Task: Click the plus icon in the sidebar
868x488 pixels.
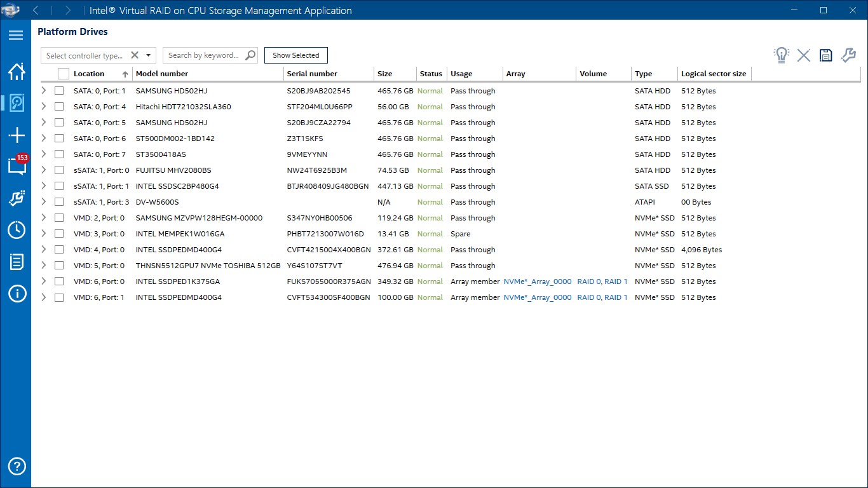Action: 17,135
